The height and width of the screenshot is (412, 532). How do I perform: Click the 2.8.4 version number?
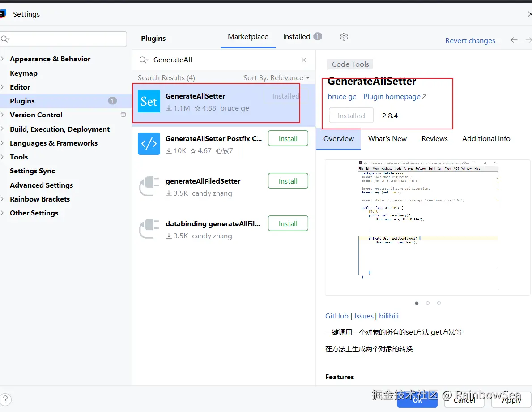390,116
